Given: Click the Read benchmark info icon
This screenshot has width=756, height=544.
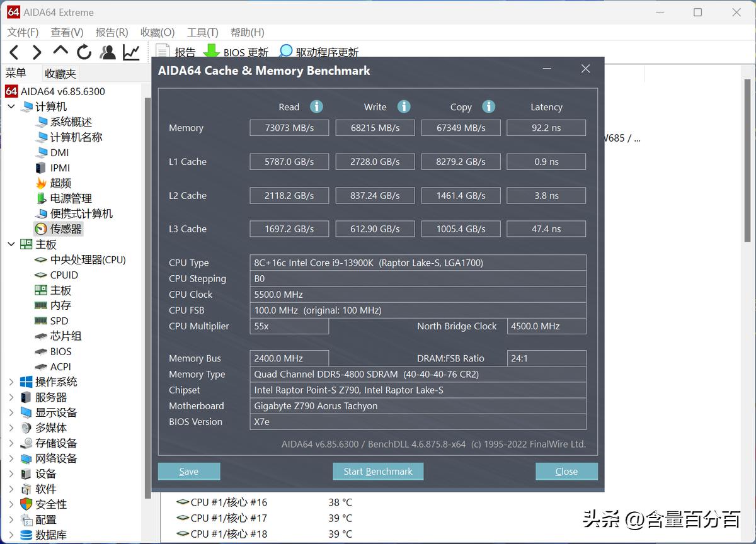Looking at the screenshot, I should tap(316, 107).
